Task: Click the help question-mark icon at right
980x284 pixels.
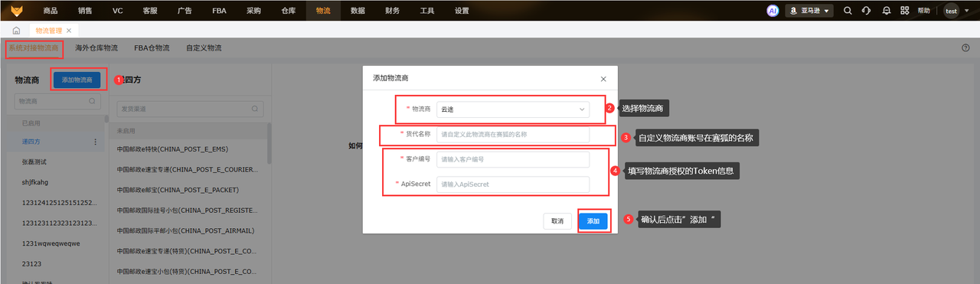Action: [965, 47]
